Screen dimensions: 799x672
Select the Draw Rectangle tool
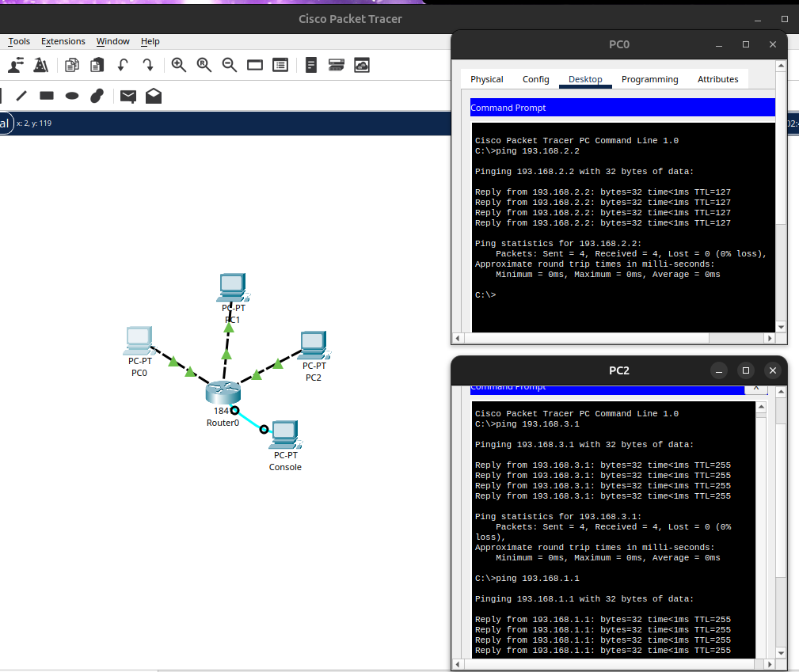point(47,96)
